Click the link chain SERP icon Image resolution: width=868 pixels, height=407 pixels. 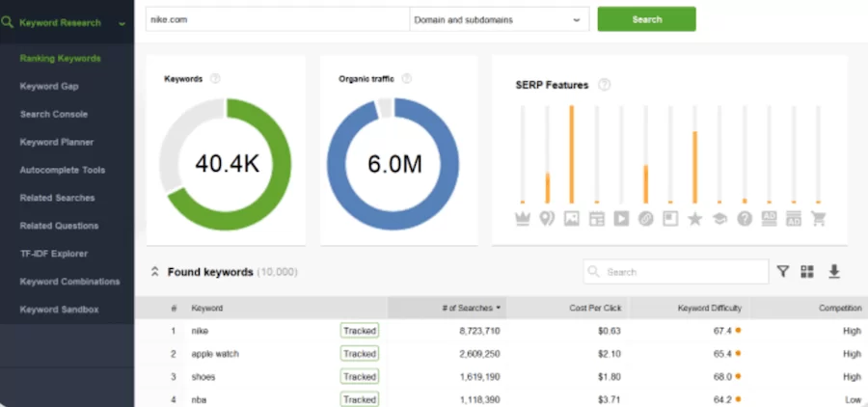point(645,219)
